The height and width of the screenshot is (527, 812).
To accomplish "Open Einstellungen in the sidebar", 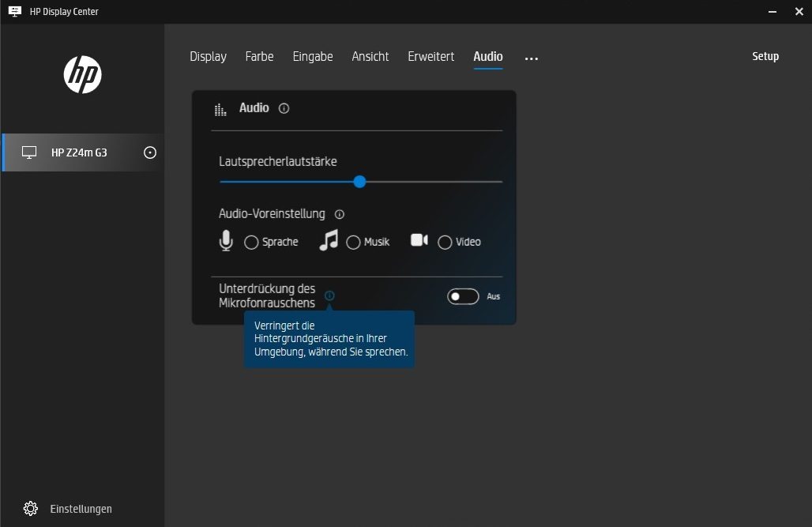I will (x=81, y=509).
